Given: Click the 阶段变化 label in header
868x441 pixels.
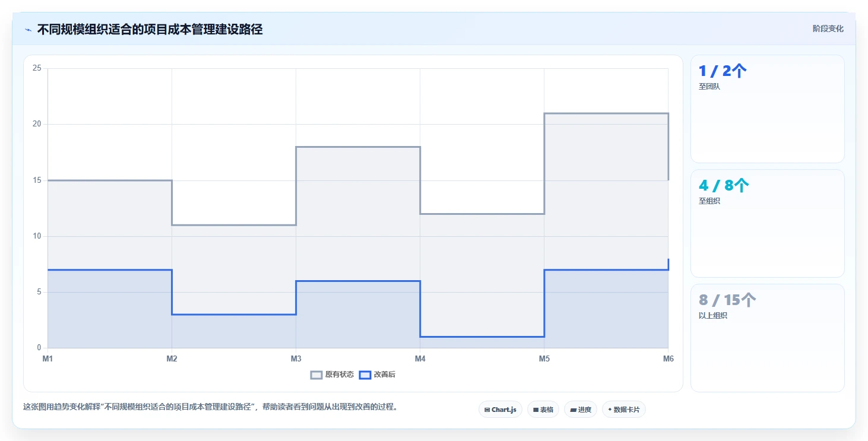Looking at the screenshot, I should pyautogui.click(x=828, y=28).
